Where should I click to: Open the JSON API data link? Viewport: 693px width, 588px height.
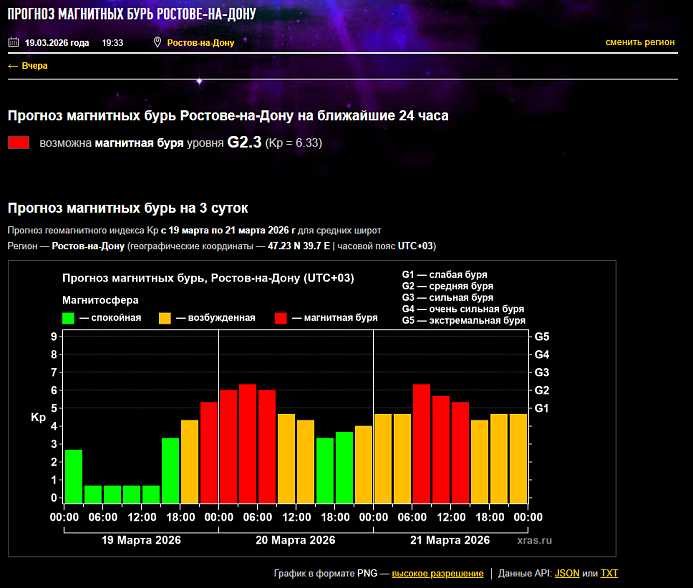567,573
